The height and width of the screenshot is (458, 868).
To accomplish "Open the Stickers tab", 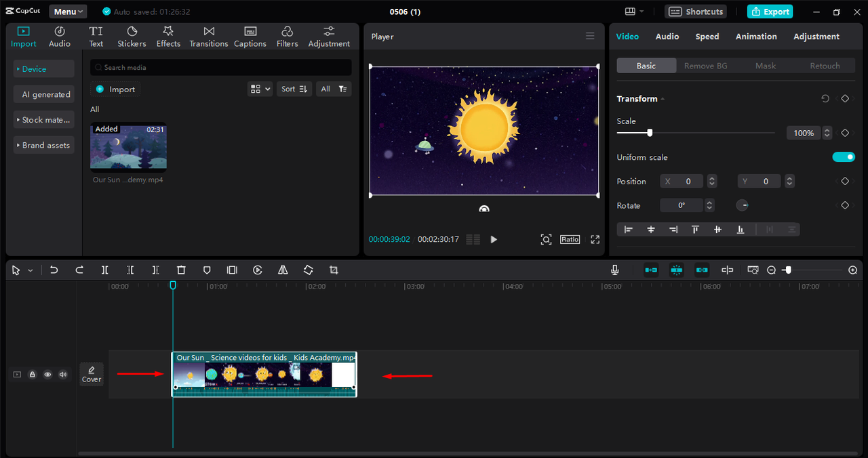I will point(132,37).
